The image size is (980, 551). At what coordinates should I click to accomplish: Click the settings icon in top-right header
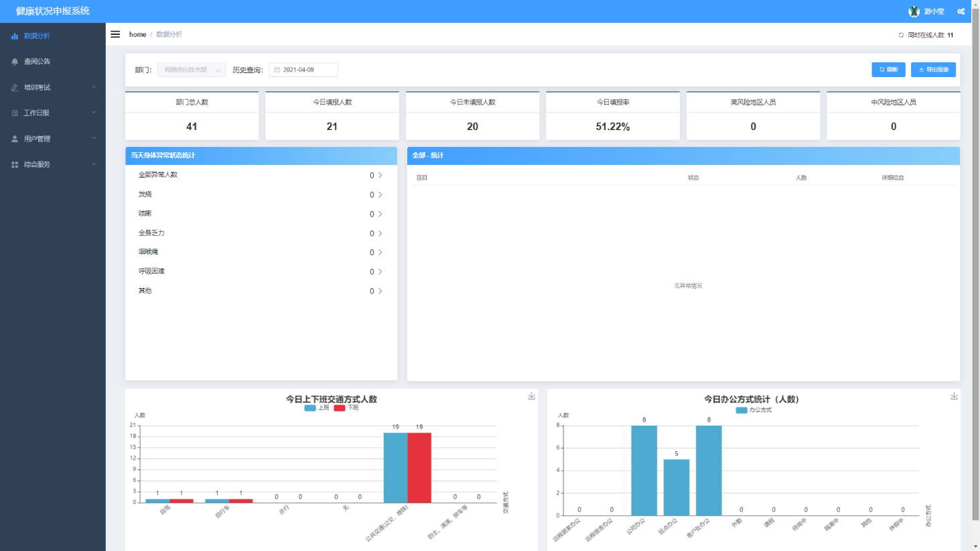[961, 11]
